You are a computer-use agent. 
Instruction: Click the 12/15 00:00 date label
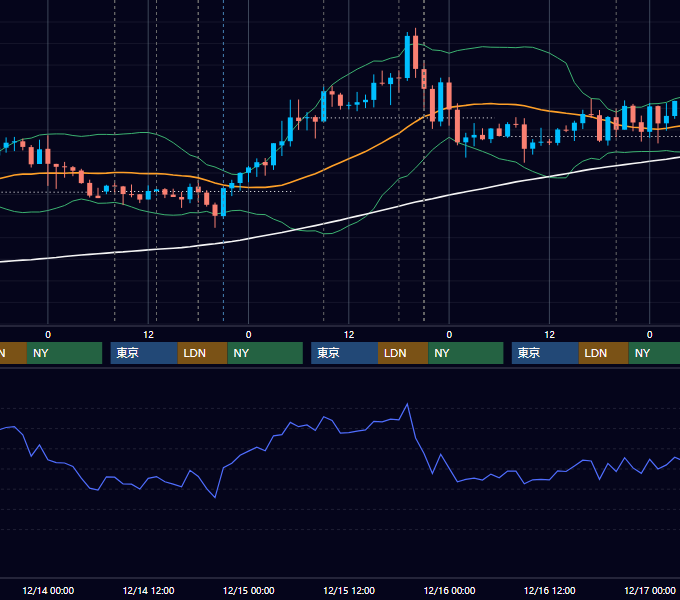[248, 590]
